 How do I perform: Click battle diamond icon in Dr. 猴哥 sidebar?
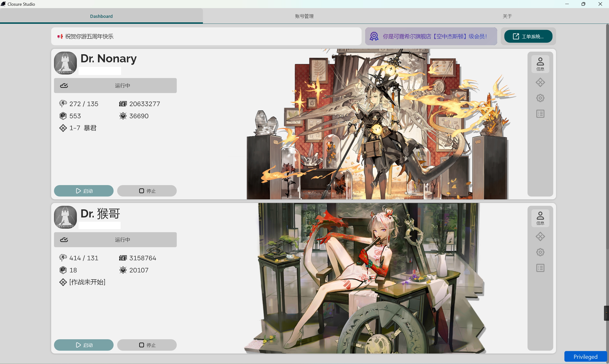click(x=540, y=237)
